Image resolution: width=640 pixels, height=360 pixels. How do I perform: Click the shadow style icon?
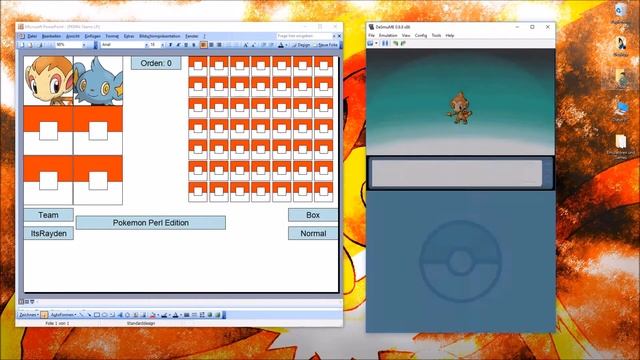210,315
